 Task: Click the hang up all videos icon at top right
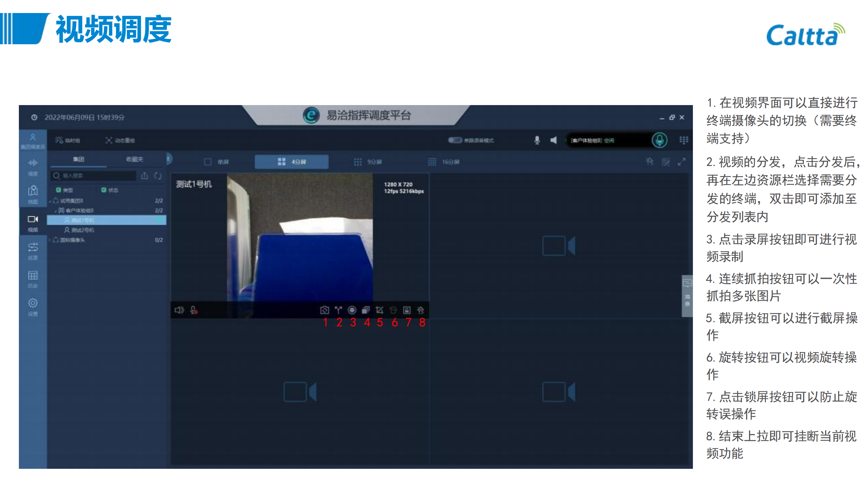tap(649, 162)
